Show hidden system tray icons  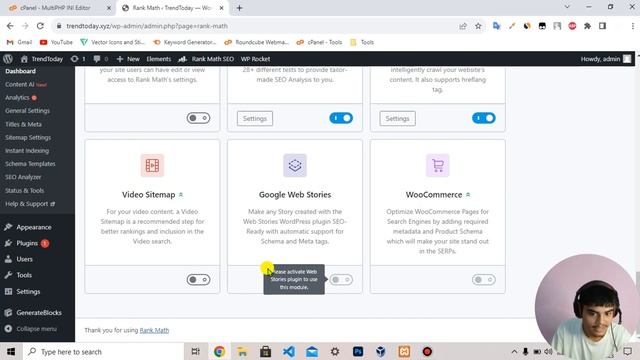click(x=514, y=351)
